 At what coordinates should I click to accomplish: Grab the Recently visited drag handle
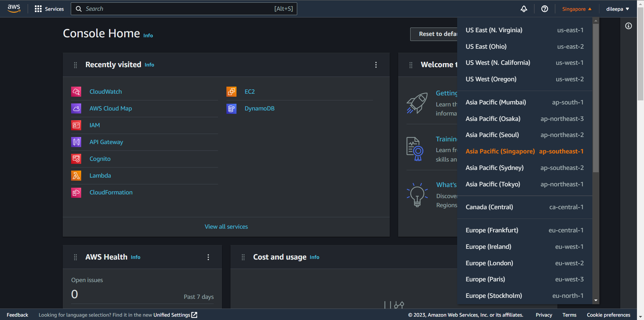(75, 65)
